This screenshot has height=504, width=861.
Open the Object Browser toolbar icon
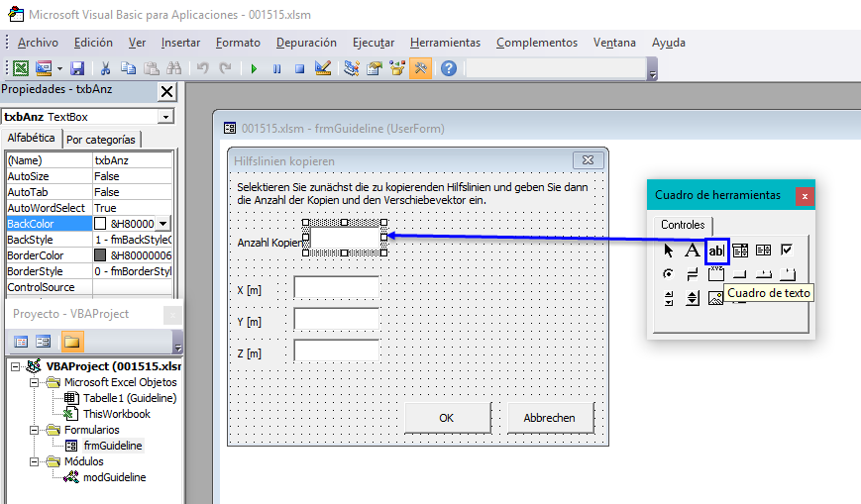point(397,68)
